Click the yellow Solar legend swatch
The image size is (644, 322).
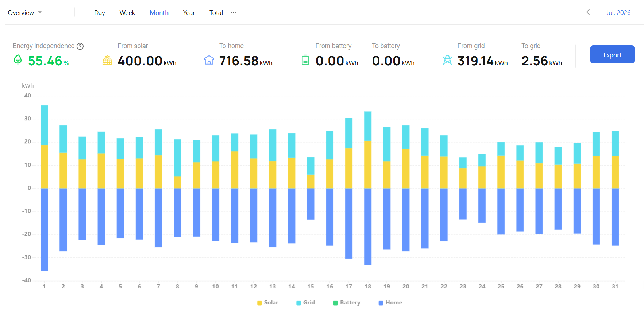259,303
